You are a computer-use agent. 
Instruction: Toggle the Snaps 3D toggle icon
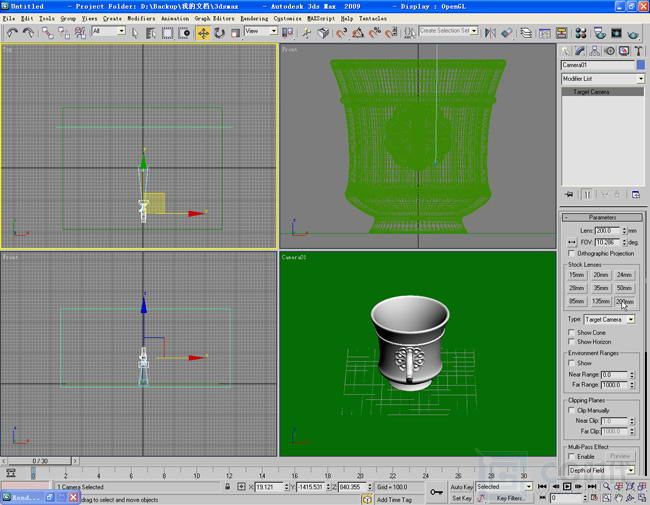pyautogui.click(x=341, y=33)
